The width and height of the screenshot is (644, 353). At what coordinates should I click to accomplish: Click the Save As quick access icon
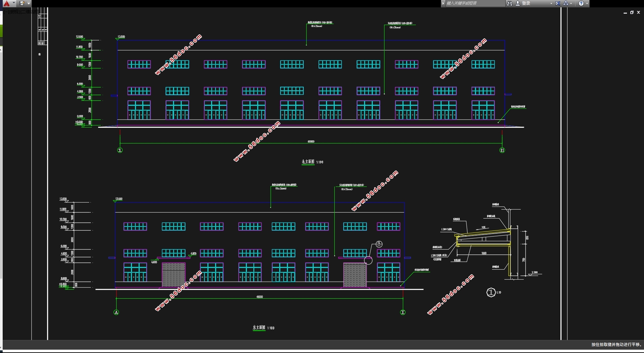click(x=22, y=3)
